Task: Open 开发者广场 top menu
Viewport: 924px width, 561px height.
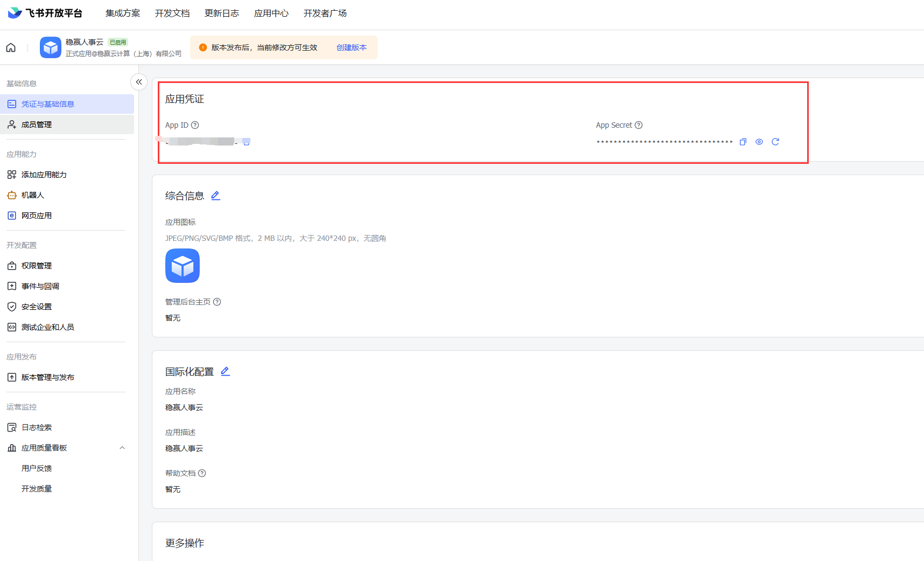Action: click(x=325, y=13)
